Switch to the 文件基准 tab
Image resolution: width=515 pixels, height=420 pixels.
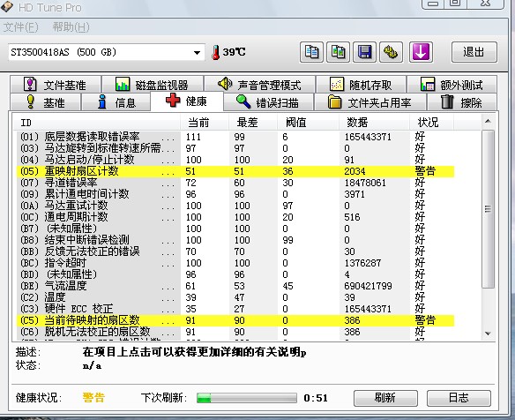coord(56,85)
